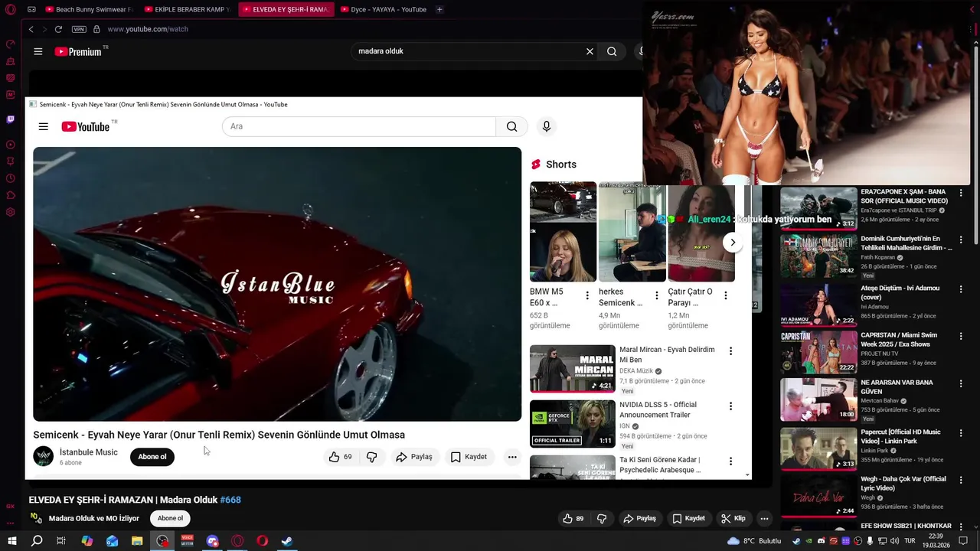Image resolution: width=980 pixels, height=551 pixels.
Task: Switch to 'Beach Bunny Swimwear' tab
Action: coord(89,9)
